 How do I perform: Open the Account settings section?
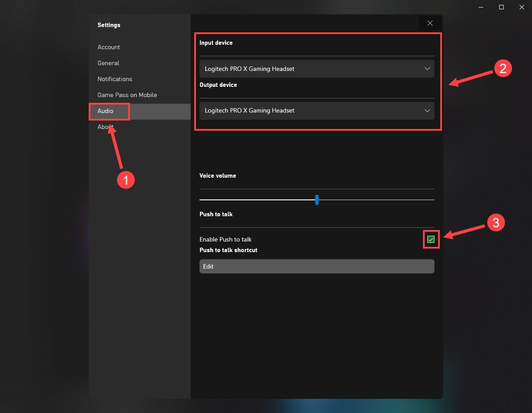tap(109, 47)
